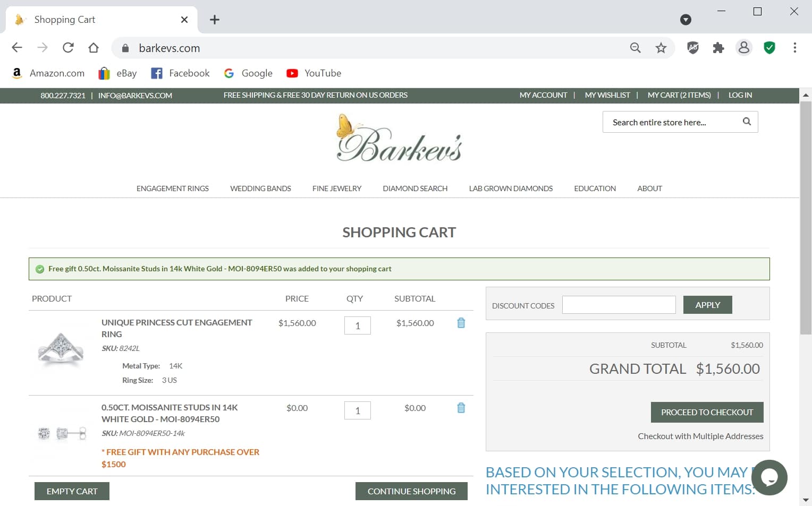Viewport: 812px width, 506px height.
Task: Open My Cart (2 items) link
Action: tap(679, 95)
